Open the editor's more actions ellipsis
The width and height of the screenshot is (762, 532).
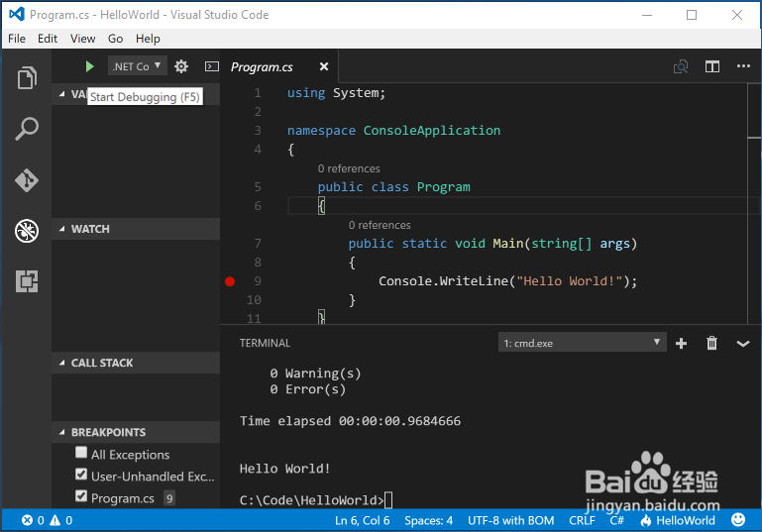743,66
